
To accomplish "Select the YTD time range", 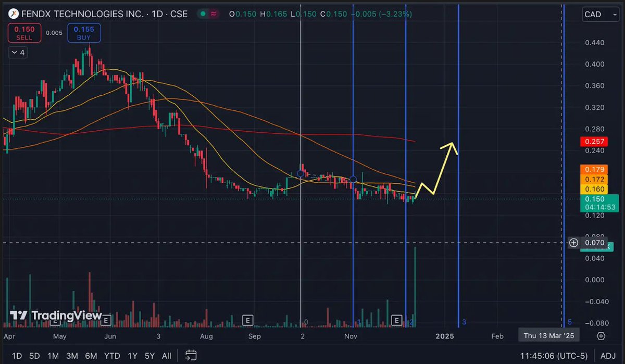I will (113, 356).
